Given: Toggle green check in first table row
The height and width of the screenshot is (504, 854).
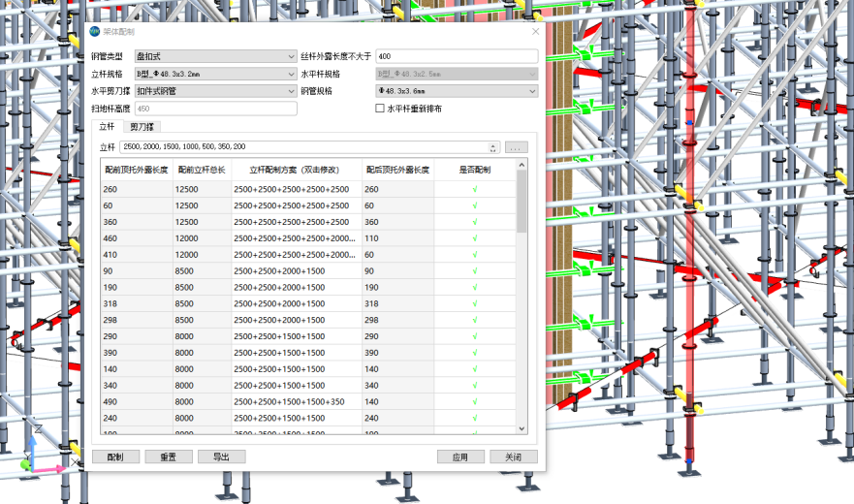Looking at the screenshot, I should click(474, 189).
